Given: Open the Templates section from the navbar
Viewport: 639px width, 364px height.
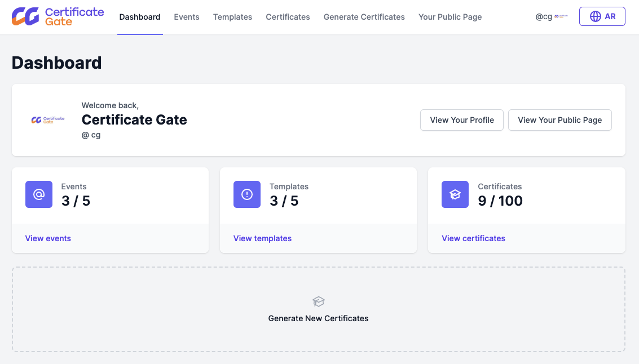Looking at the screenshot, I should click(232, 17).
